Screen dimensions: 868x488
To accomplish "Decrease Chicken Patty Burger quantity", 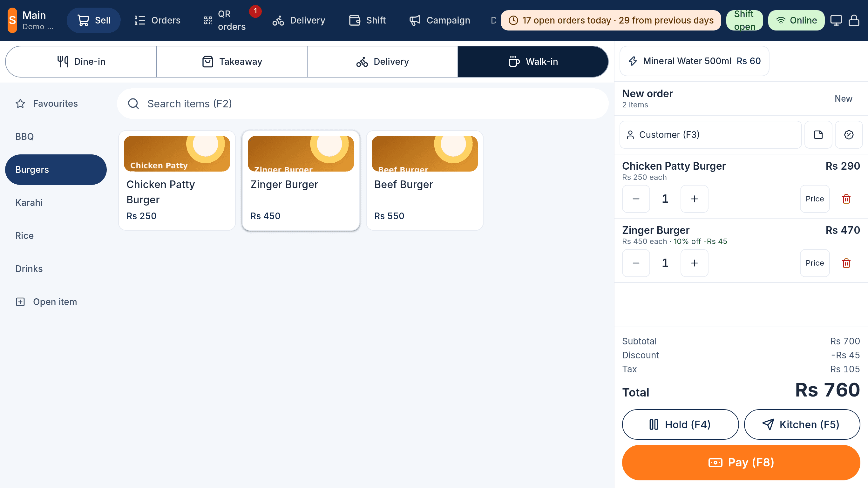I will point(636,199).
